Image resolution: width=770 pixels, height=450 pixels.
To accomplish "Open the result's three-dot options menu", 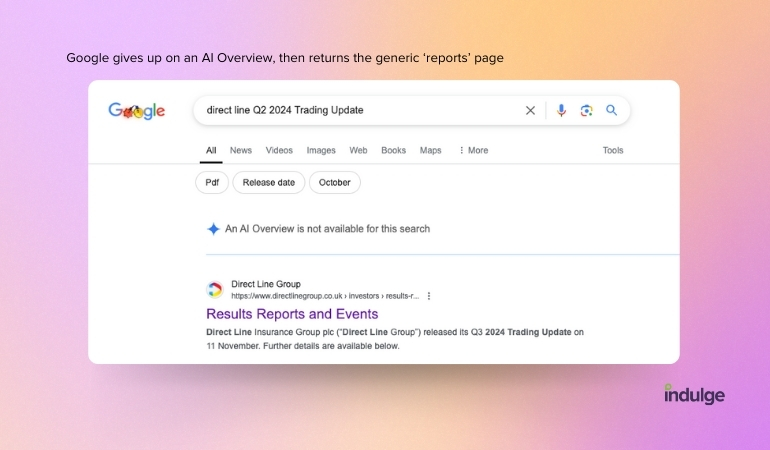I will coord(429,296).
